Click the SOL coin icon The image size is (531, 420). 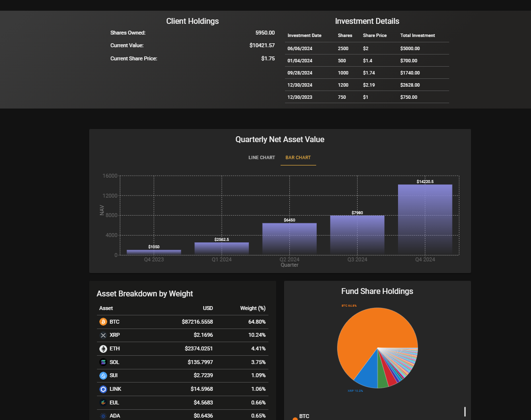[103, 362]
